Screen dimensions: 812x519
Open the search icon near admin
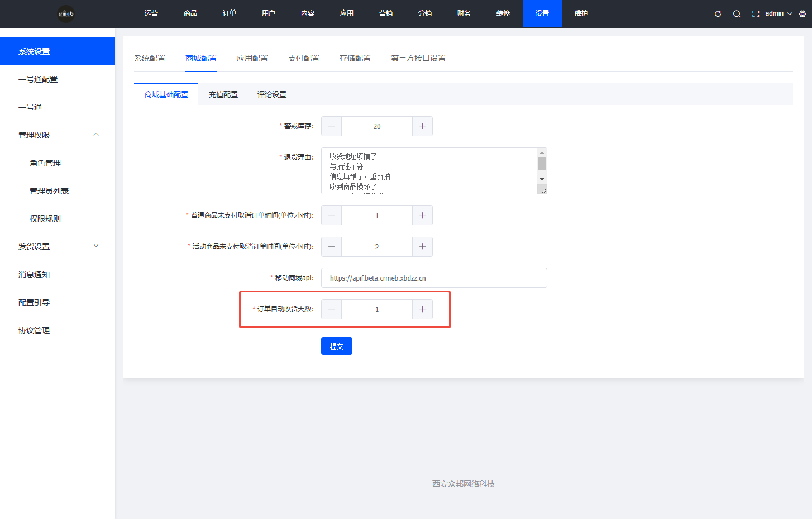tap(736, 13)
